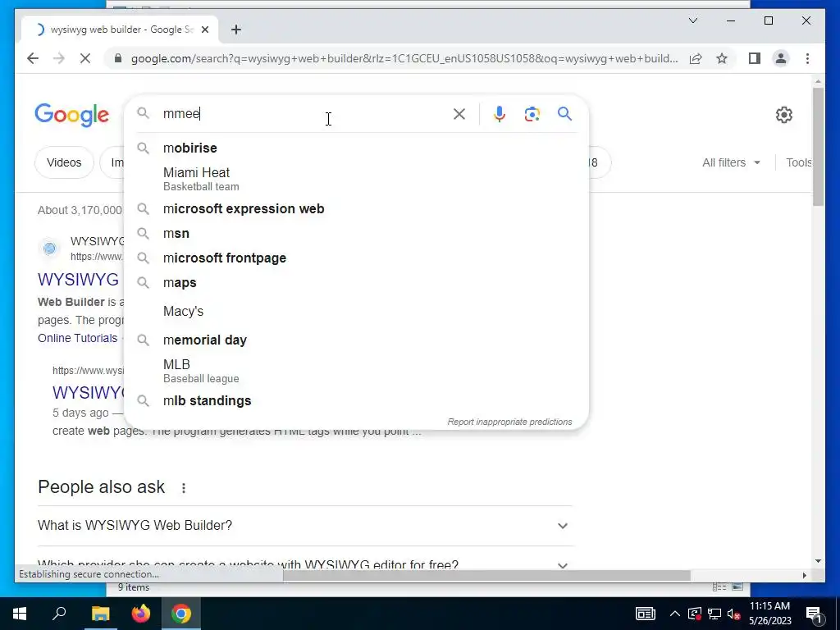The image size is (840, 630).
Task: Open network status tray icon
Action: point(714,614)
